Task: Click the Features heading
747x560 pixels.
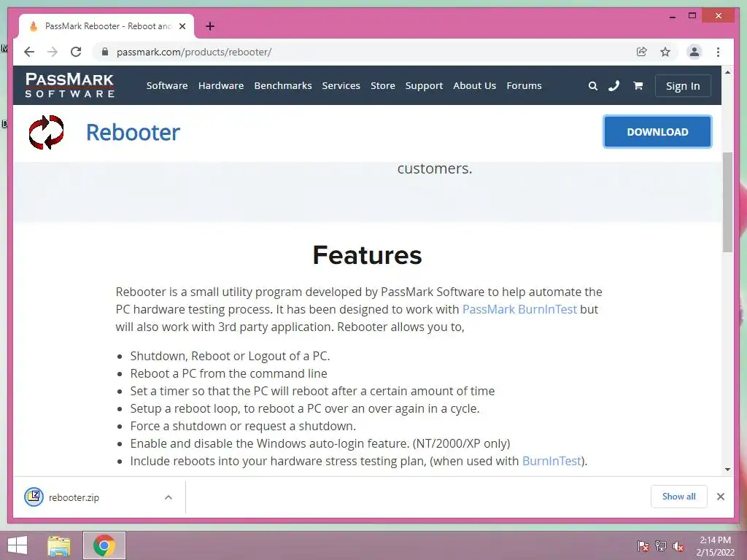Action: click(x=368, y=254)
